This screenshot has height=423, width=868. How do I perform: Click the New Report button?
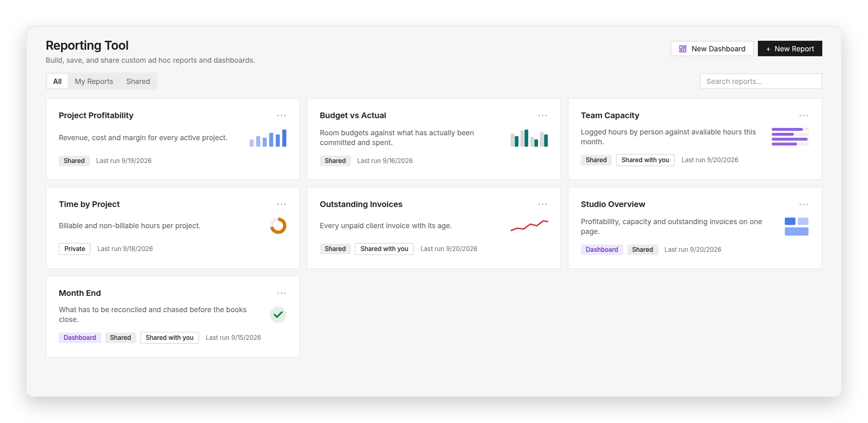point(790,48)
